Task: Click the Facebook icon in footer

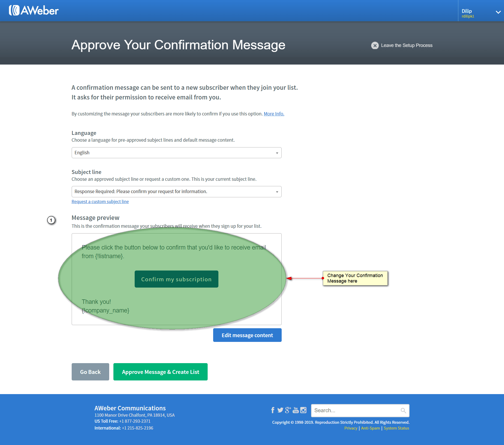Action: [273, 410]
